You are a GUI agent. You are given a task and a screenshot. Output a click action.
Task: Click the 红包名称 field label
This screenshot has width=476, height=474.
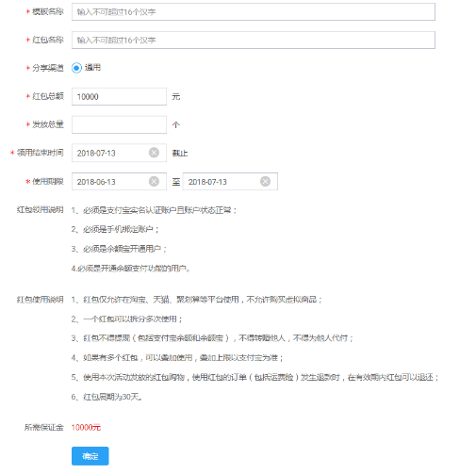click(48, 40)
